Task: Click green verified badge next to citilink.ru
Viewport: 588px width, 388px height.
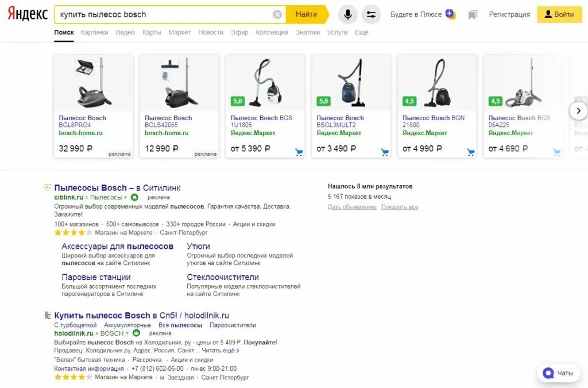Action: pos(134,197)
